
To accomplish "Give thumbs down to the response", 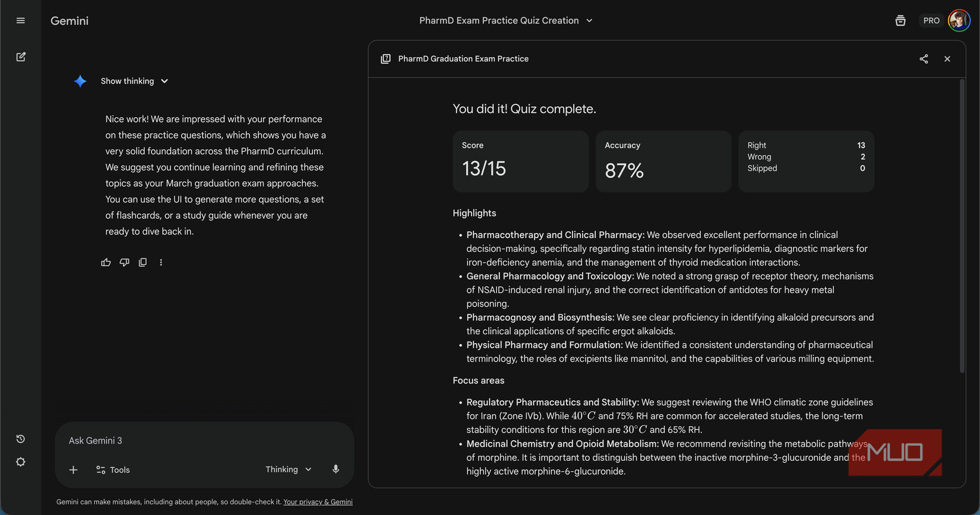I will [x=124, y=262].
